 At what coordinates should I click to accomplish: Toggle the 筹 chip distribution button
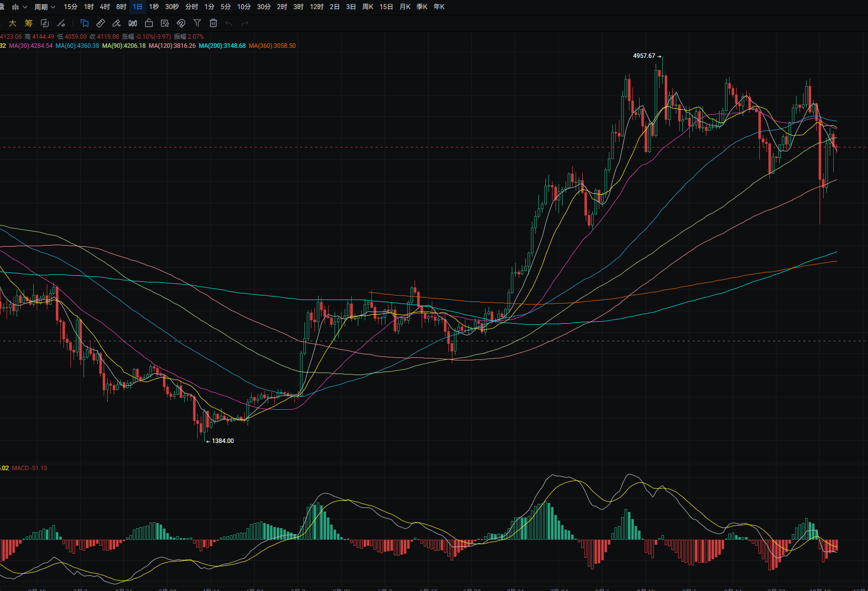point(29,23)
